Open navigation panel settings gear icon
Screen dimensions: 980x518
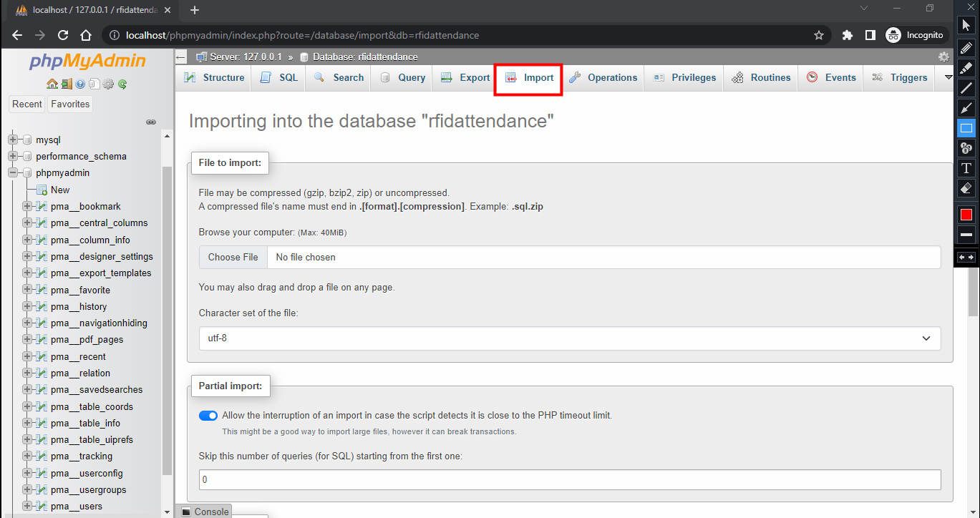tap(108, 84)
